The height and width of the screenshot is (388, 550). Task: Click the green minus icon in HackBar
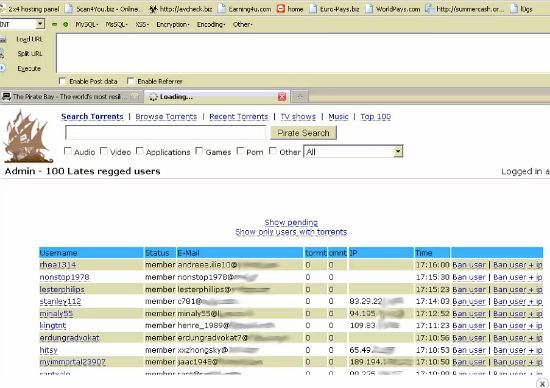click(54, 25)
